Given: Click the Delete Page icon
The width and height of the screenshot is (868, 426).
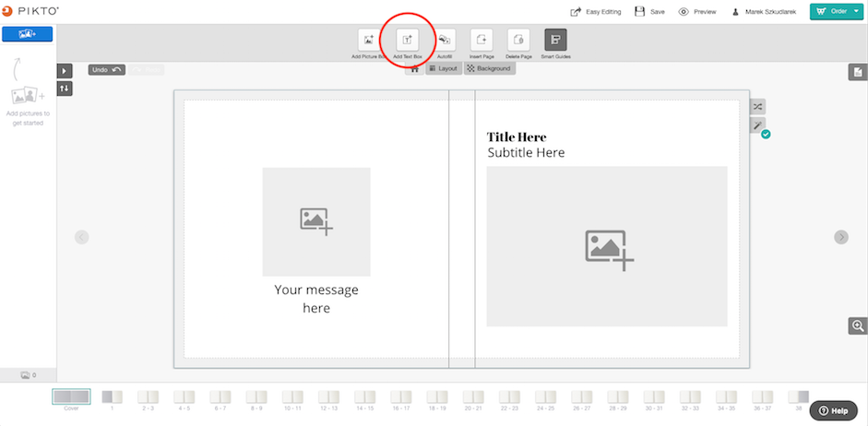Looking at the screenshot, I should (x=518, y=40).
